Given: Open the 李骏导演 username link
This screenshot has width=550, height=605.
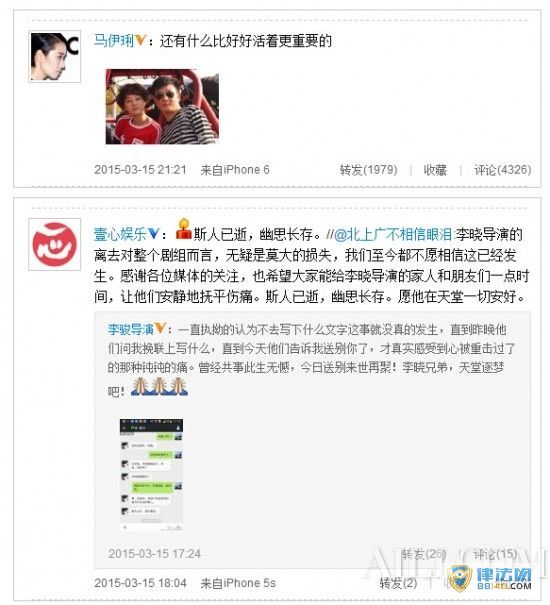Looking at the screenshot, I should 131,329.
